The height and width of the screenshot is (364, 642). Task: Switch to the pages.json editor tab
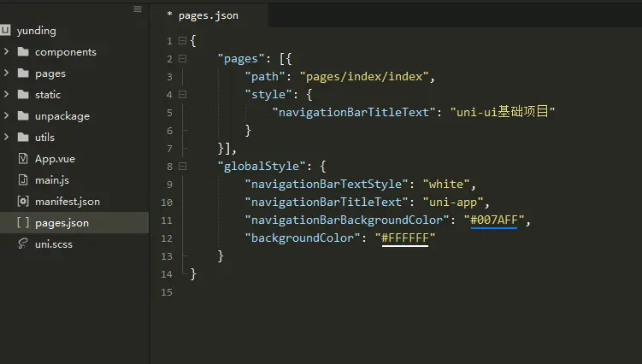tap(209, 15)
